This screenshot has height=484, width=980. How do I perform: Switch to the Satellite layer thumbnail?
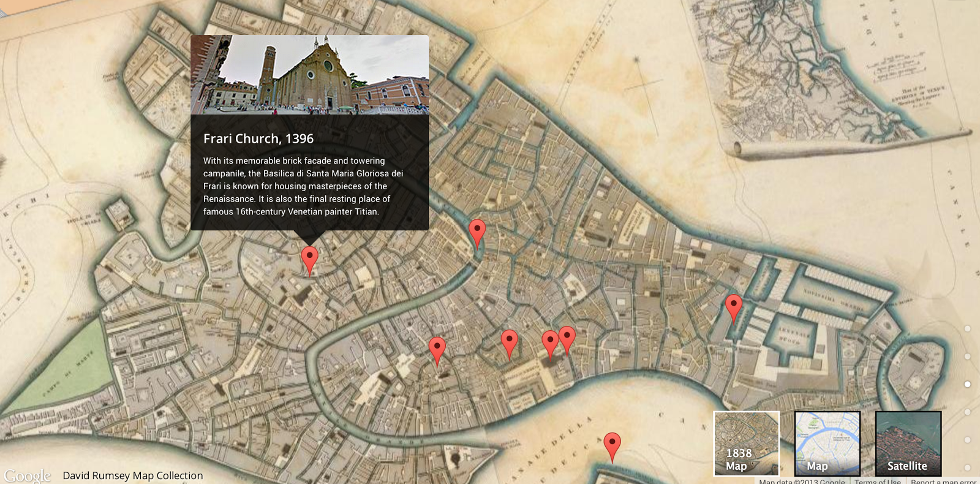[x=908, y=444]
